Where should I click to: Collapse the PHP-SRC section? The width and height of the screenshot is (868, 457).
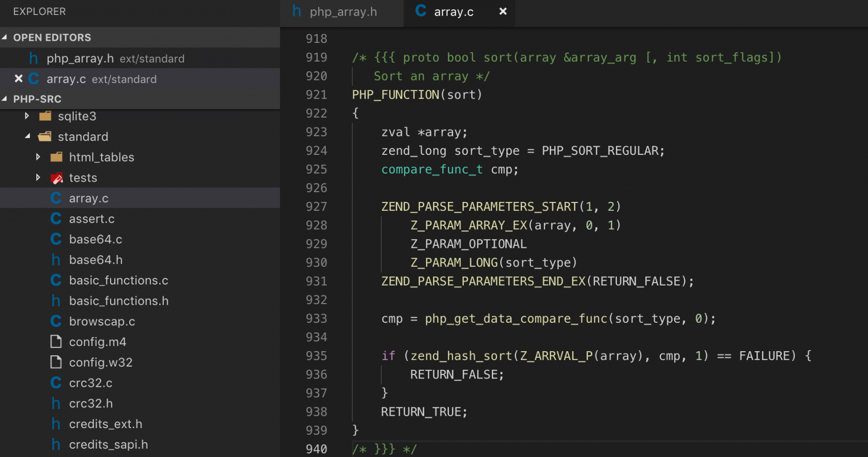coord(5,99)
